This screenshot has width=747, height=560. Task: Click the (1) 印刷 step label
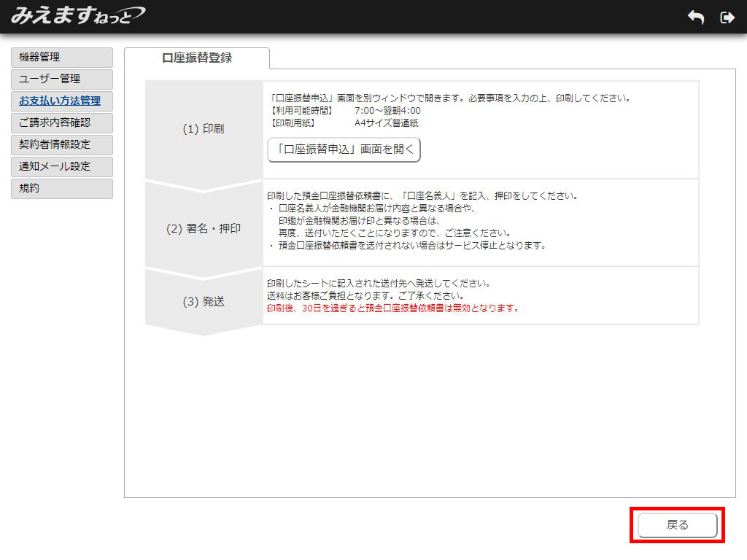tap(204, 129)
